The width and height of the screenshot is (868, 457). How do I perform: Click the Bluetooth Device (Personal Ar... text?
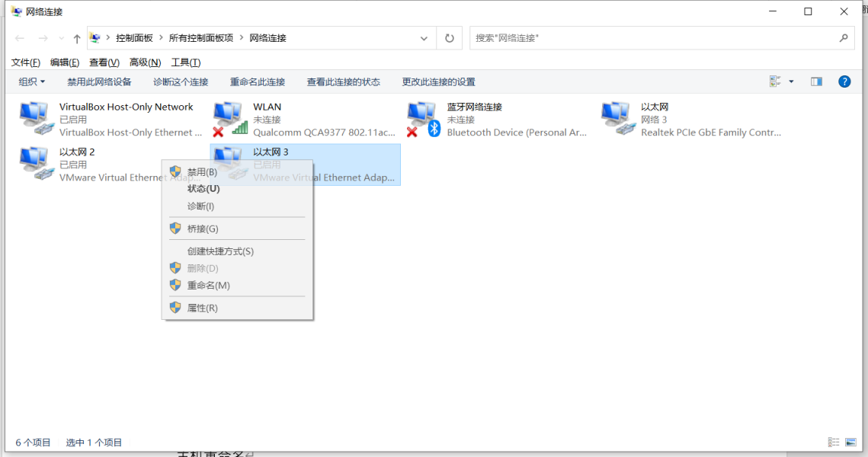pyautogui.click(x=517, y=133)
